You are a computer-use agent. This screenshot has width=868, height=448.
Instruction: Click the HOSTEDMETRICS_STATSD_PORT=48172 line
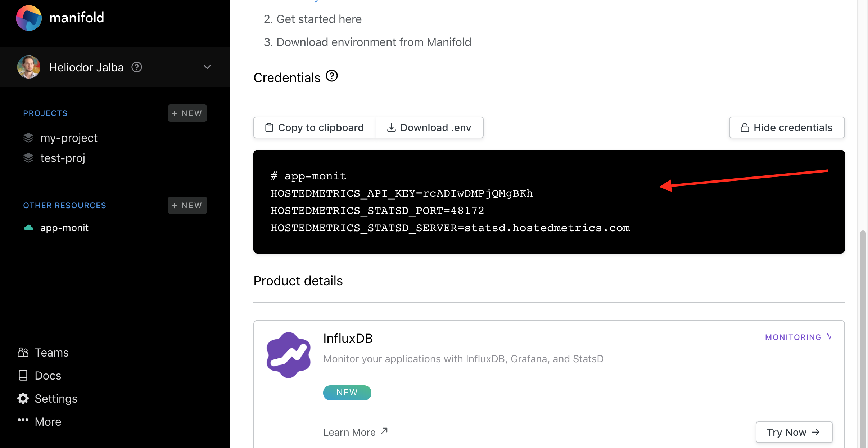(378, 211)
